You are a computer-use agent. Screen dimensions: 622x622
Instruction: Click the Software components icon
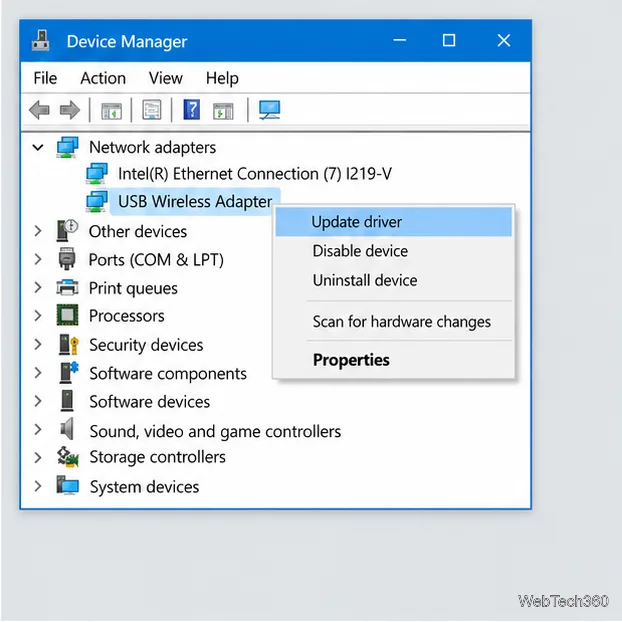(69, 372)
